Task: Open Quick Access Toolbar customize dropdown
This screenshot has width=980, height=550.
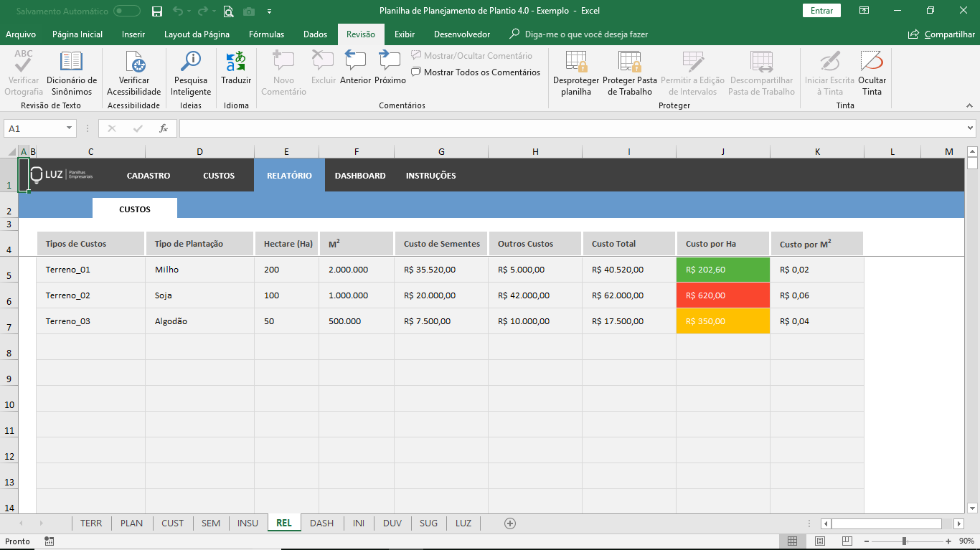Action: (x=269, y=11)
